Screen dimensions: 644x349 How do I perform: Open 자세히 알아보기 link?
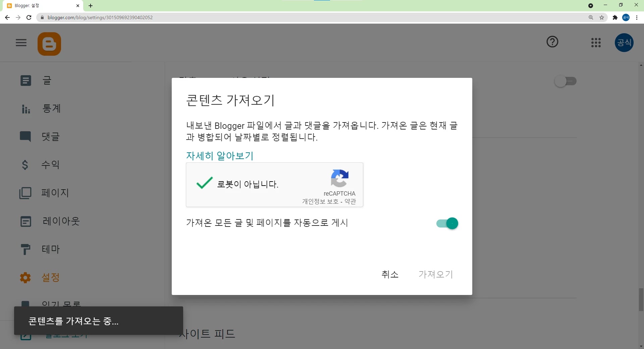point(220,156)
